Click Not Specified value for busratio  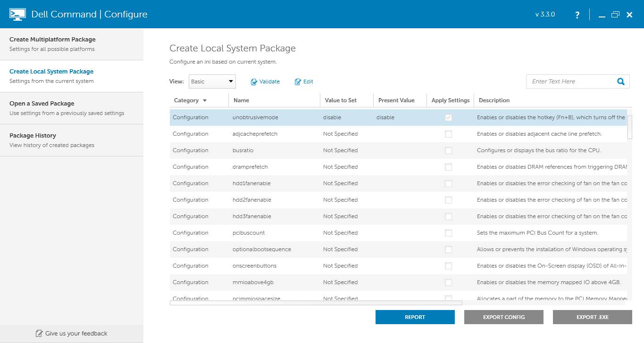(x=341, y=150)
